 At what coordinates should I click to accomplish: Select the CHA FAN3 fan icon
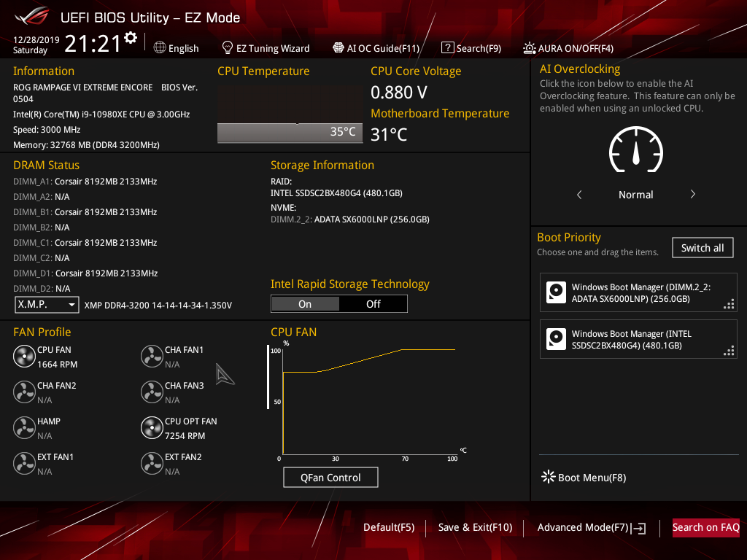(x=152, y=392)
